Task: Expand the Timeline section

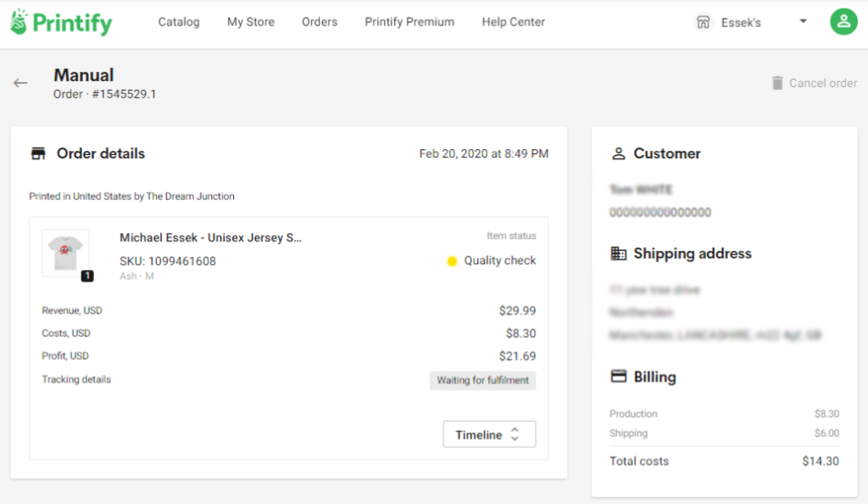Action: (x=489, y=434)
